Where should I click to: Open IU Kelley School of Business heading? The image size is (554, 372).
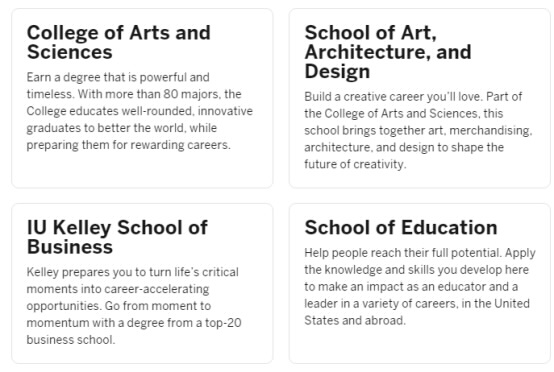[117, 237]
